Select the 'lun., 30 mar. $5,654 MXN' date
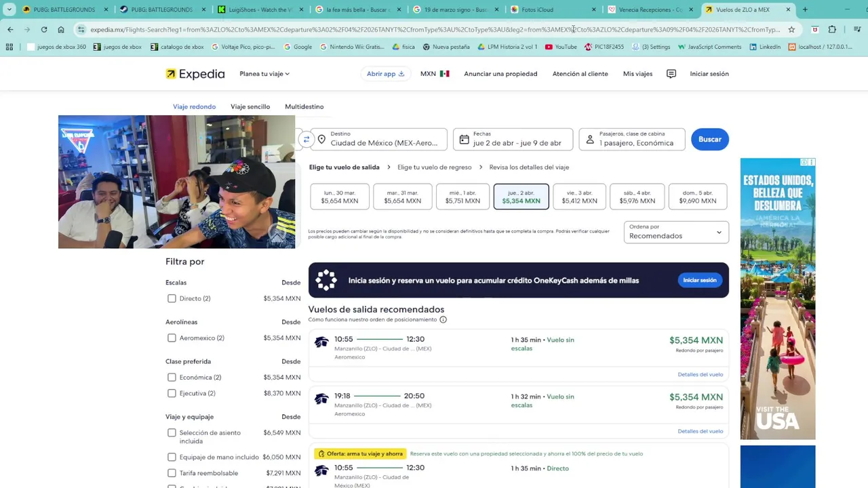Screen dimensions: 868x488 click(340, 197)
